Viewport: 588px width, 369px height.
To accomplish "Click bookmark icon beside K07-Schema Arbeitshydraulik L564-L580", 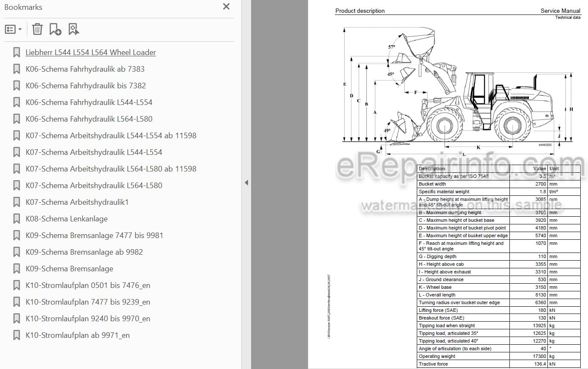I will [x=17, y=186].
